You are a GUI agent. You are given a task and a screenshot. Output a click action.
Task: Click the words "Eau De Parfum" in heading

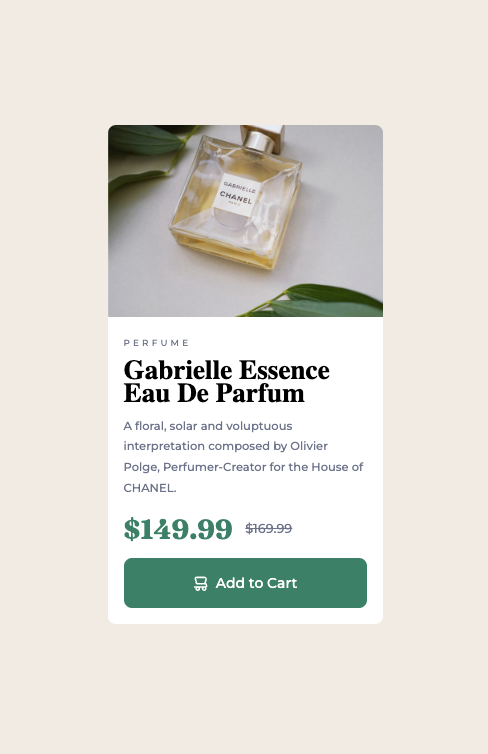(214, 393)
